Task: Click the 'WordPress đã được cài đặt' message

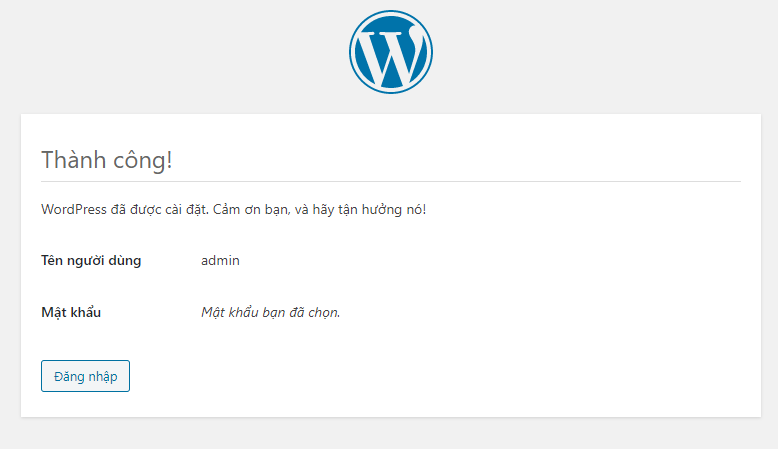Action: click(234, 209)
